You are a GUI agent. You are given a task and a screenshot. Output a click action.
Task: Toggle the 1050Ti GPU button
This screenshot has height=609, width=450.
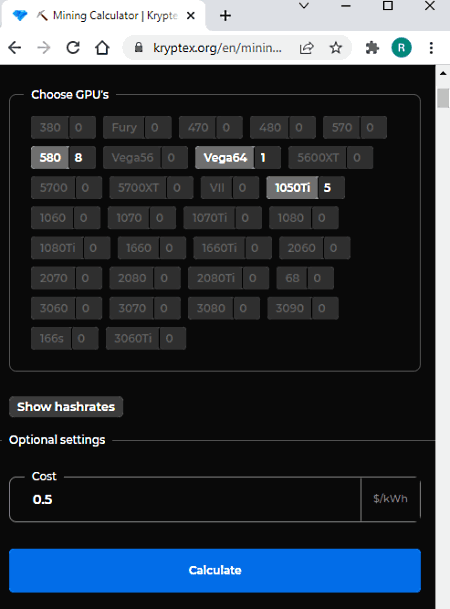click(292, 188)
